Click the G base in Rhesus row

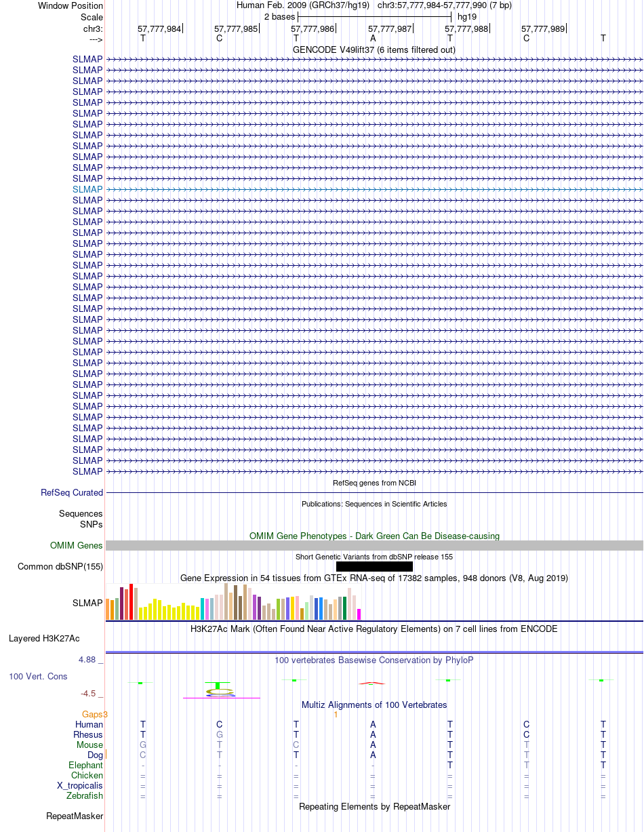tap(219, 734)
